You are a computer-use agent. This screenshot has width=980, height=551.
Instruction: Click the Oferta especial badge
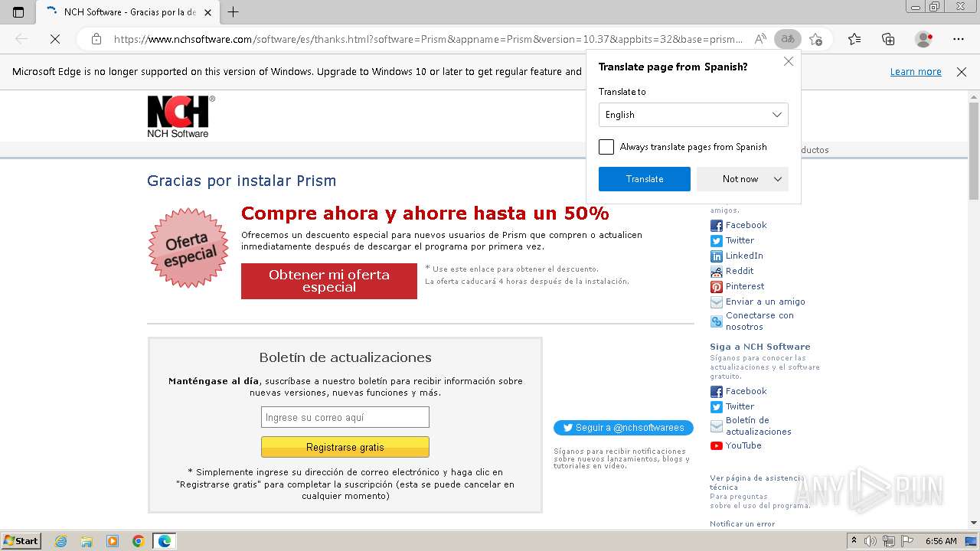[188, 248]
